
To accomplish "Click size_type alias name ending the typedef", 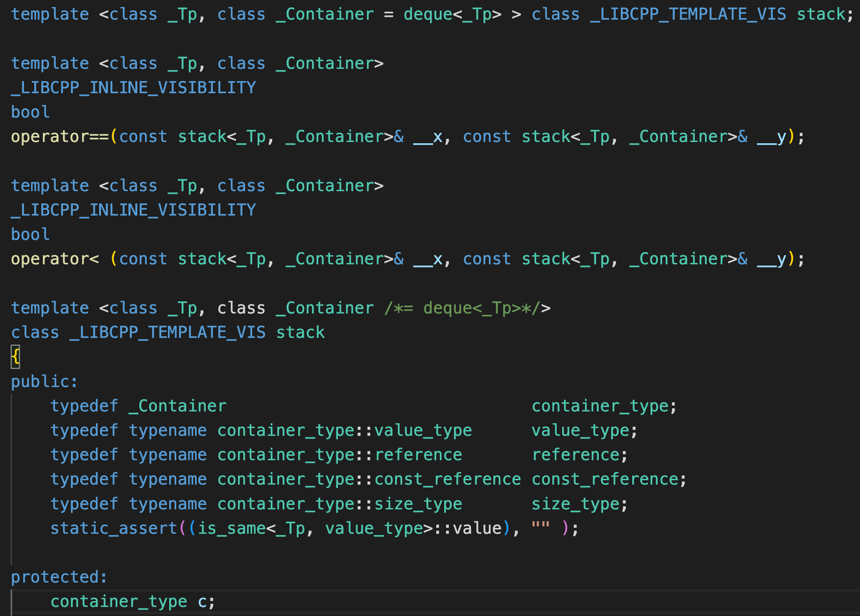I will pyautogui.click(x=575, y=504).
